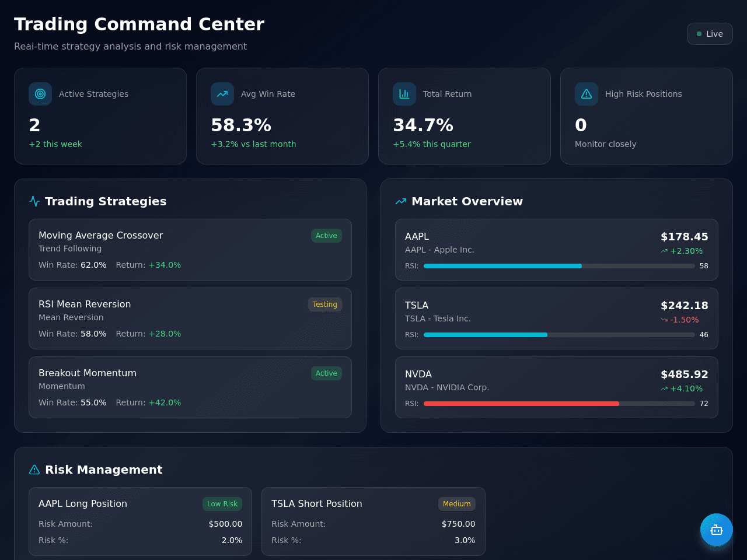
Task: Click the '+2 this week' text
Action: [55, 144]
